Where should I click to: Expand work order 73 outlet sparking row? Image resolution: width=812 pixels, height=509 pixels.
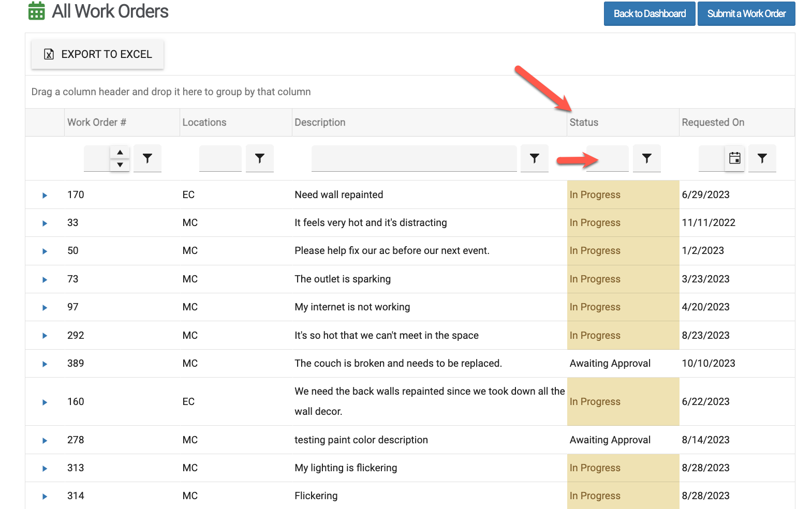point(45,280)
